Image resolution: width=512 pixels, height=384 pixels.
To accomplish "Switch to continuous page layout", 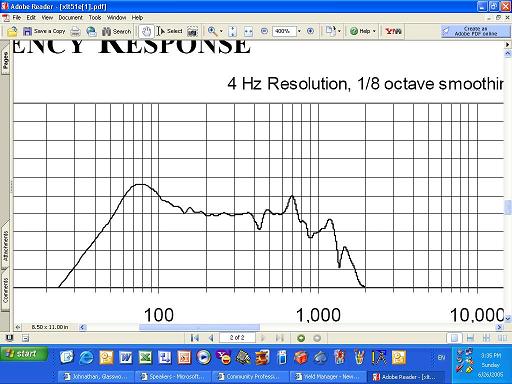I will pos(470,338).
